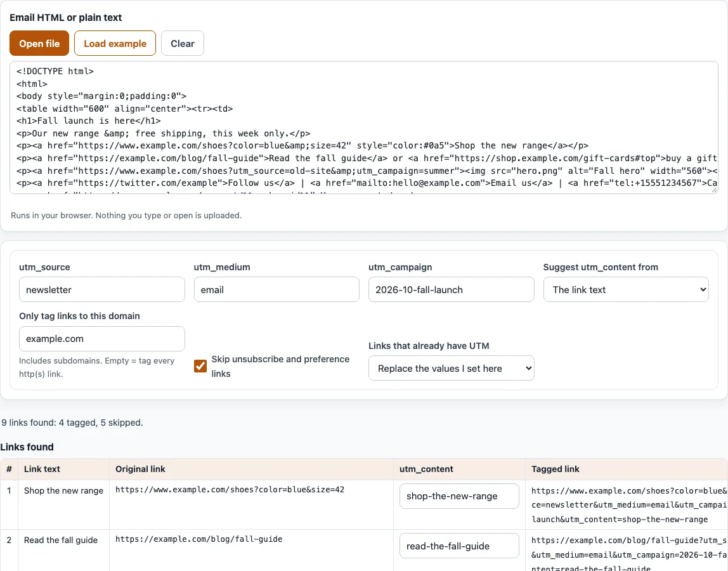Clear the email input
The image size is (728, 571).
click(x=183, y=43)
